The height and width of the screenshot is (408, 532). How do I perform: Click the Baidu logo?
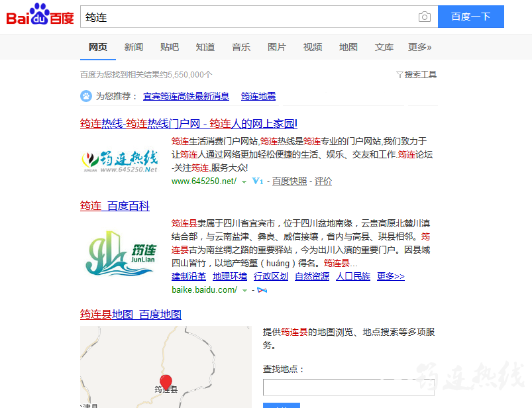[40, 15]
